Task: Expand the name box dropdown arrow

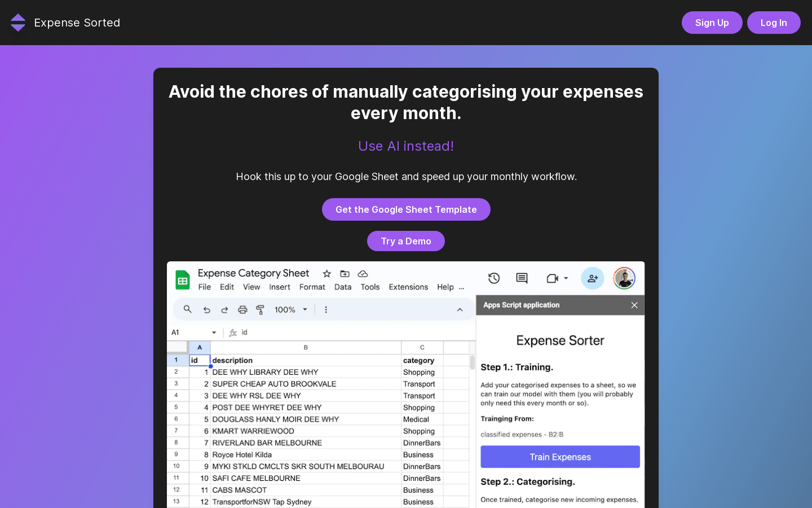Action: click(x=214, y=332)
